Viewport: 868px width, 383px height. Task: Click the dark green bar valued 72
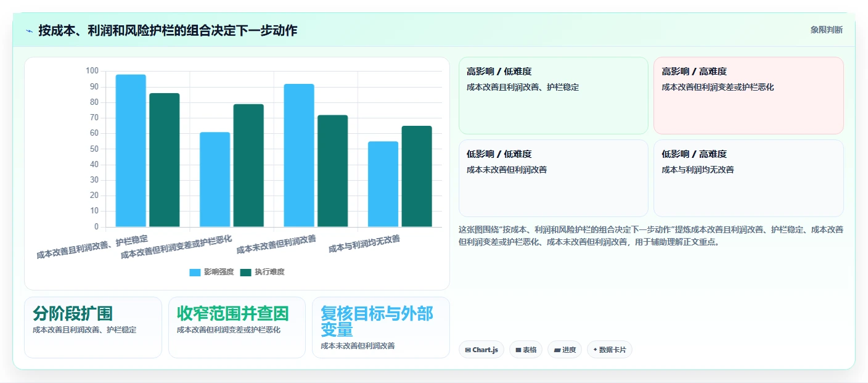333,171
